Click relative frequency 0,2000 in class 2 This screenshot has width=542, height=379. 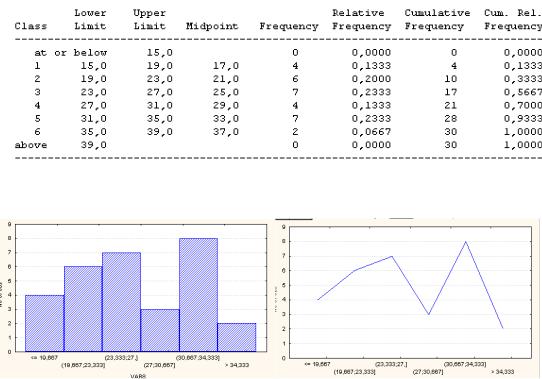(x=372, y=79)
